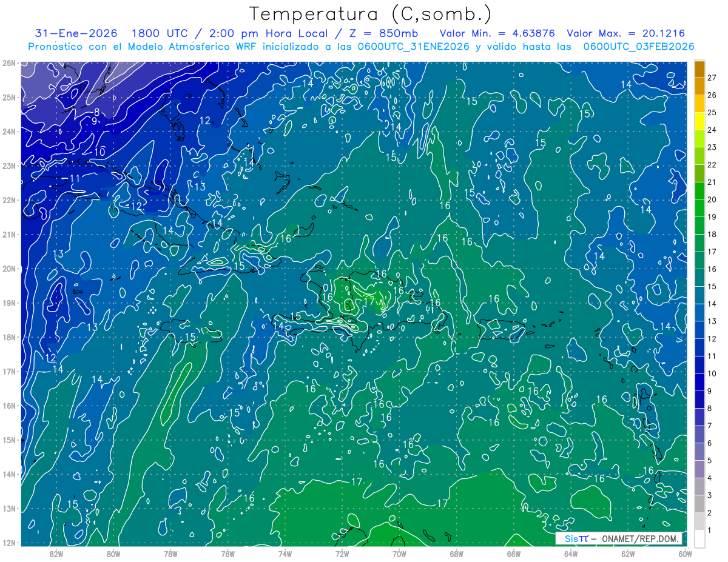Click the colorbar label "12"
The height and width of the screenshot is (562, 728).
(712, 338)
